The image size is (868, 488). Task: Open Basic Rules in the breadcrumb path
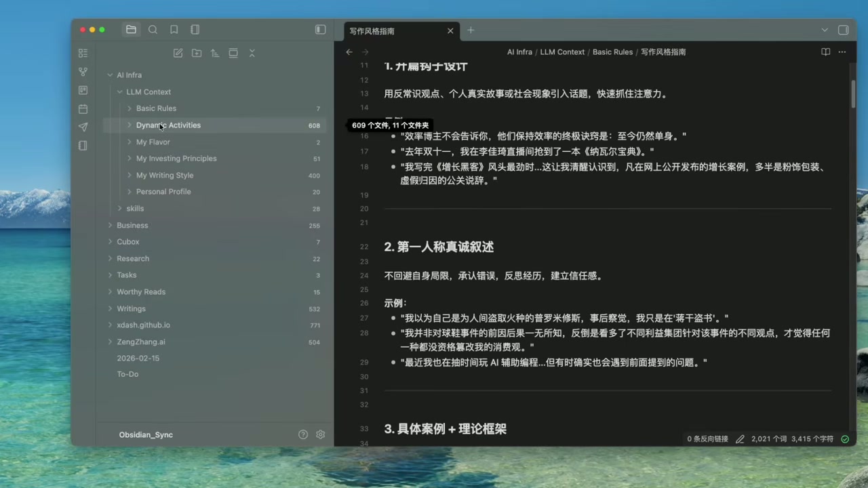pyautogui.click(x=612, y=52)
